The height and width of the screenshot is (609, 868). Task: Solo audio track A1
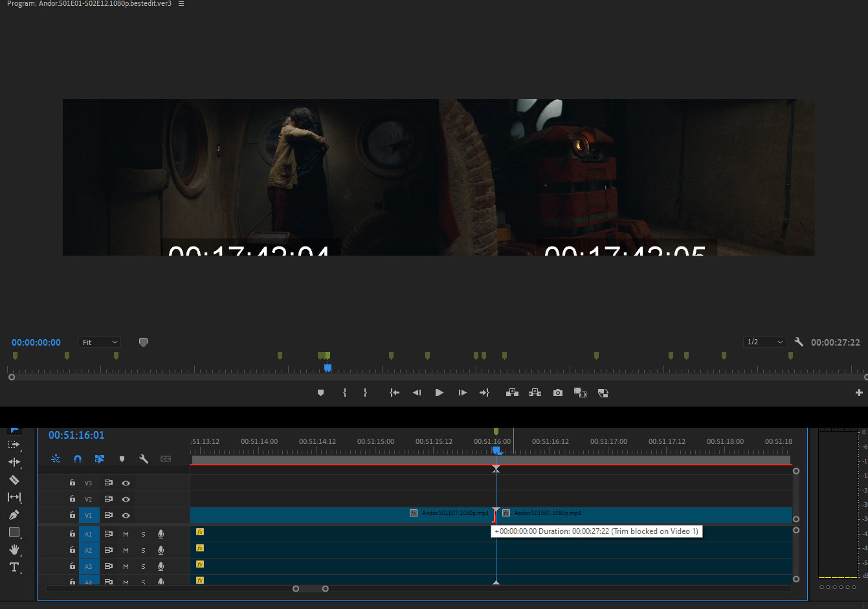point(143,534)
